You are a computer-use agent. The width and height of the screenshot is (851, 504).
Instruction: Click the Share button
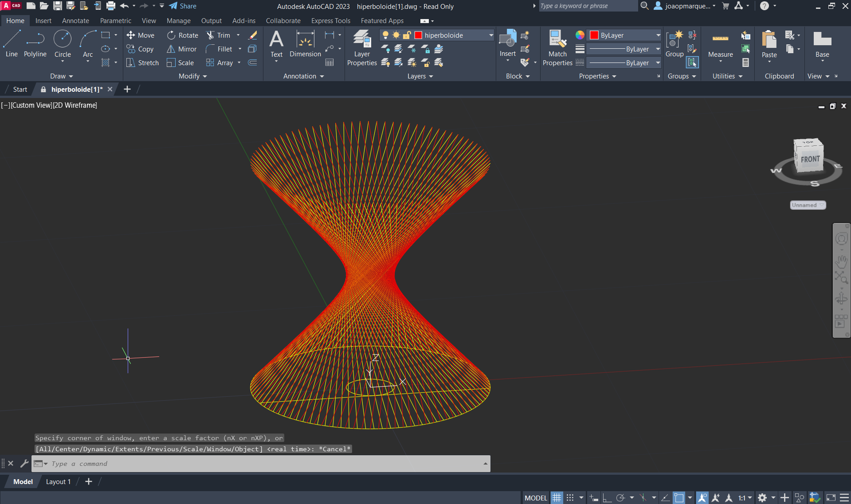click(183, 6)
